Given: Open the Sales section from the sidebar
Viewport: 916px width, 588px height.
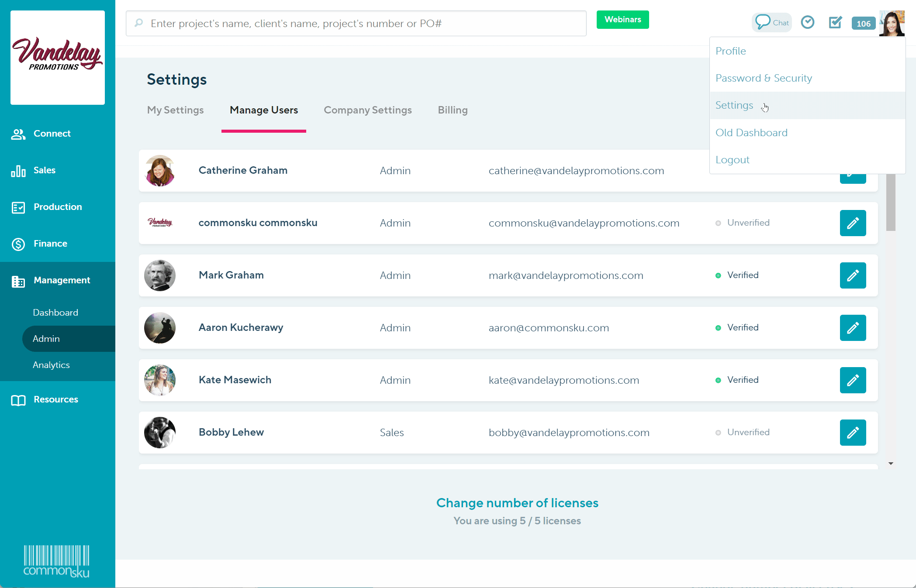Looking at the screenshot, I should (x=44, y=170).
